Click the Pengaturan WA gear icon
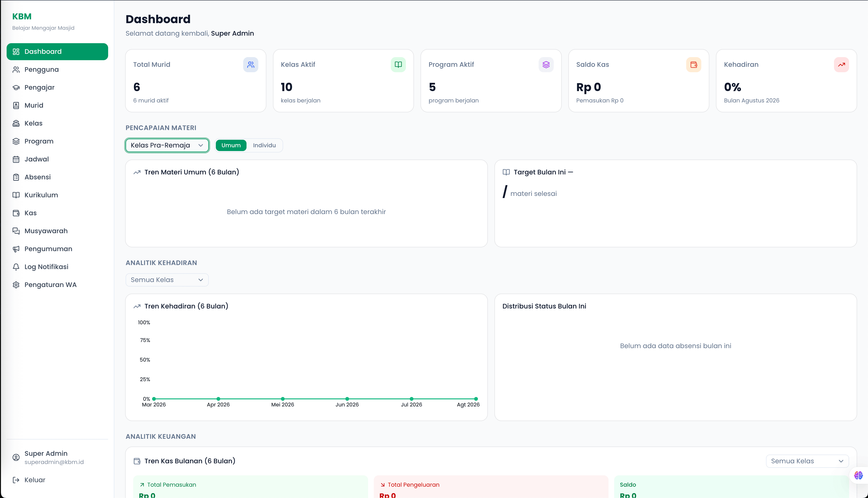This screenshot has width=868, height=498. pos(16,285)
